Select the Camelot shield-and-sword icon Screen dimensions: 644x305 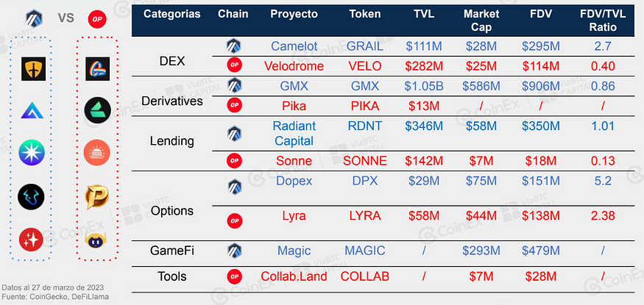(33, 69)
